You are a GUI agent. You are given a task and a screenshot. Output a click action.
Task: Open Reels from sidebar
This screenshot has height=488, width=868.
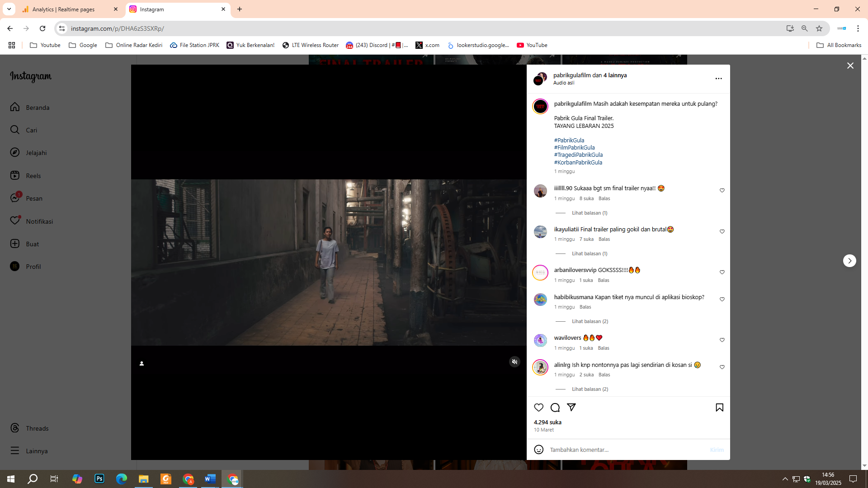pos(25,175)
